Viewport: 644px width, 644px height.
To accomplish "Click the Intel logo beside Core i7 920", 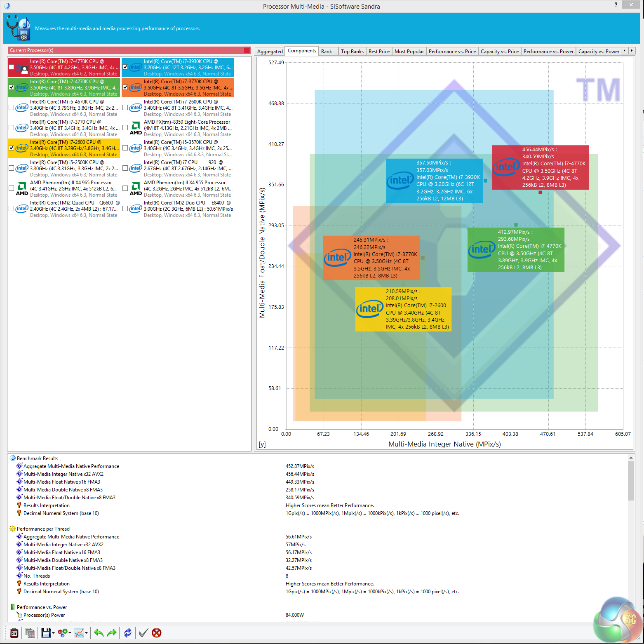I will point(136,168).
